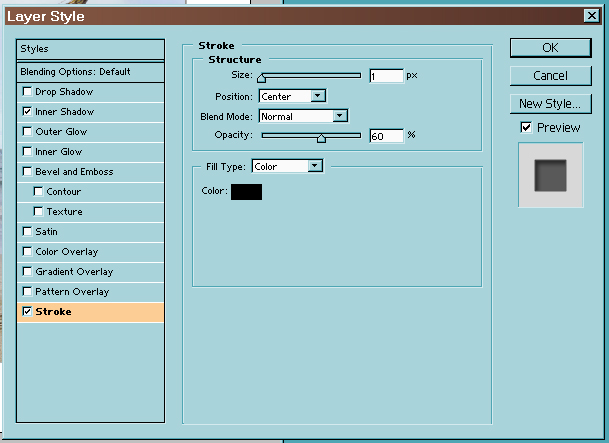Click the Opacity slider handle
Screen dimensions: 609x443
(321, 139)
